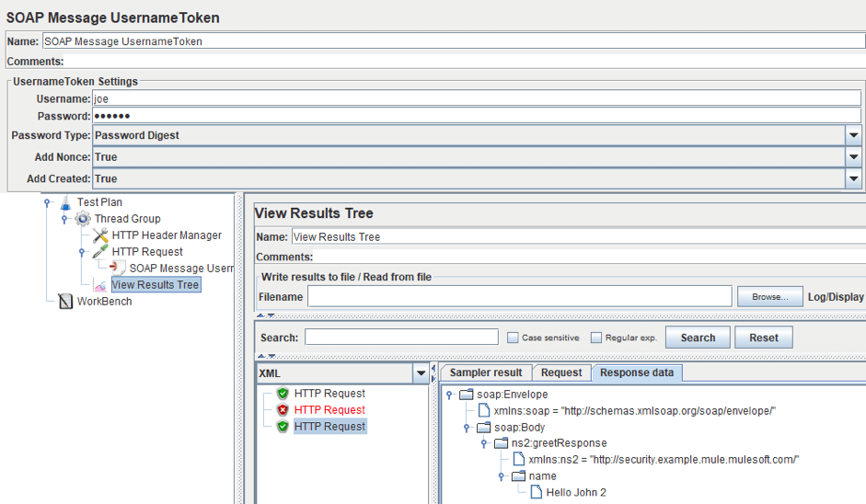Screen dimensions: 866x504
Task: Click the Password field
Action: click(477, 116)
